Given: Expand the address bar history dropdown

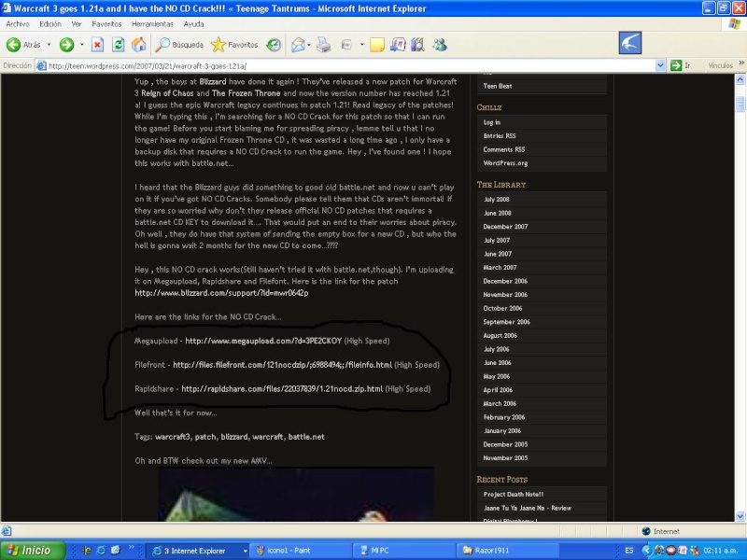Looking at the screenshot, I should (660, 65).
